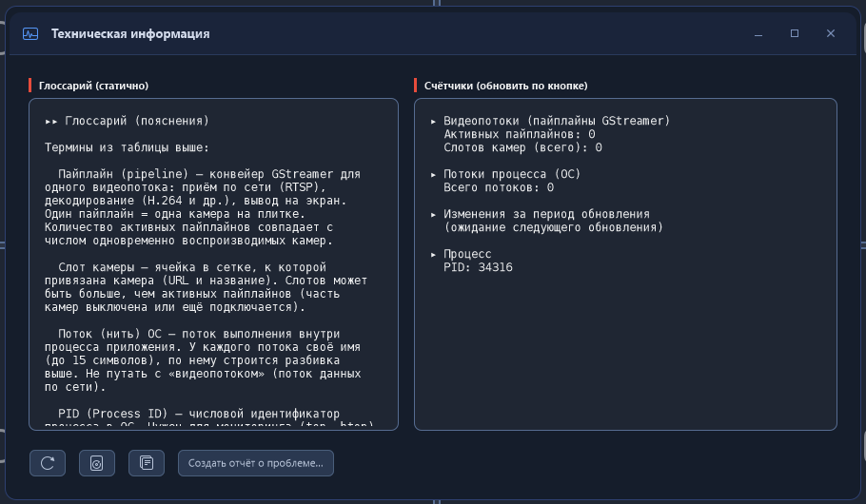This screenshot has width=866, height=504.
Task: Select the Глоссарий (статично) section header
Action: pos(93,86)
